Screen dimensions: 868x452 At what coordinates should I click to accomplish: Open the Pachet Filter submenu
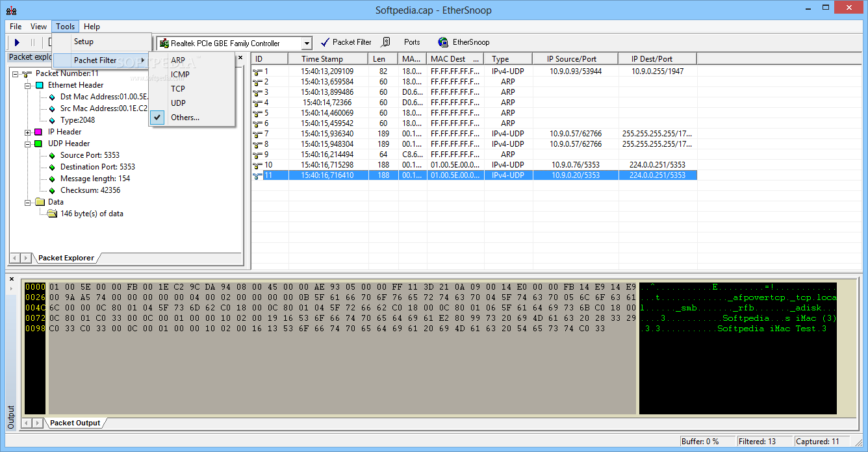[x=101, y=60]
